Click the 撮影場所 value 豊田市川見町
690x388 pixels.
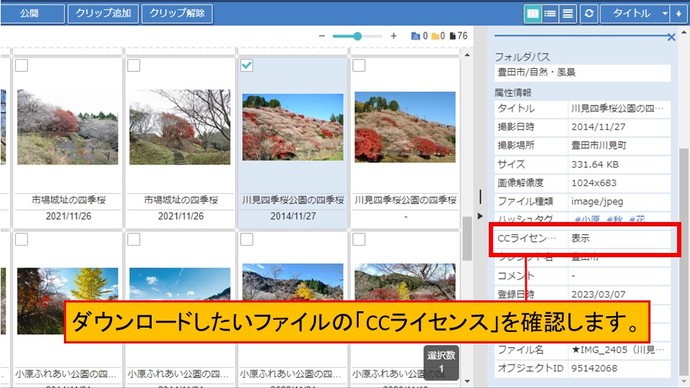pyautogui.click(x=598, y=146)
